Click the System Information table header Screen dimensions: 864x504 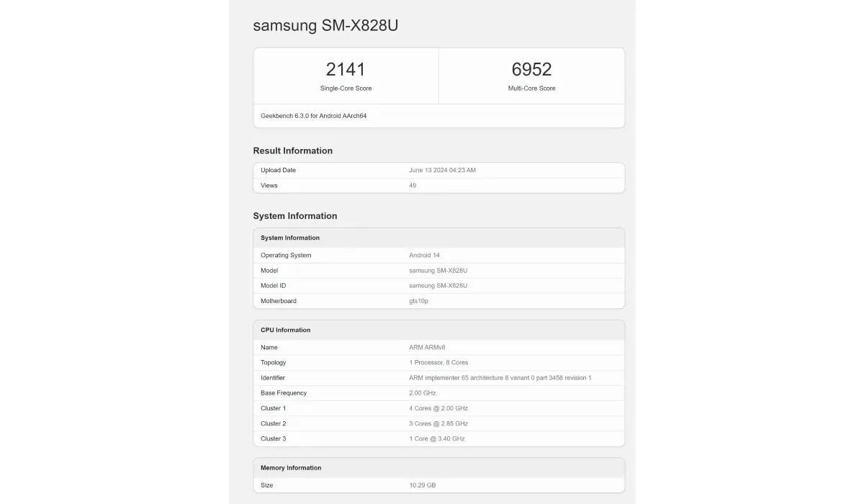tap(438, 238)
